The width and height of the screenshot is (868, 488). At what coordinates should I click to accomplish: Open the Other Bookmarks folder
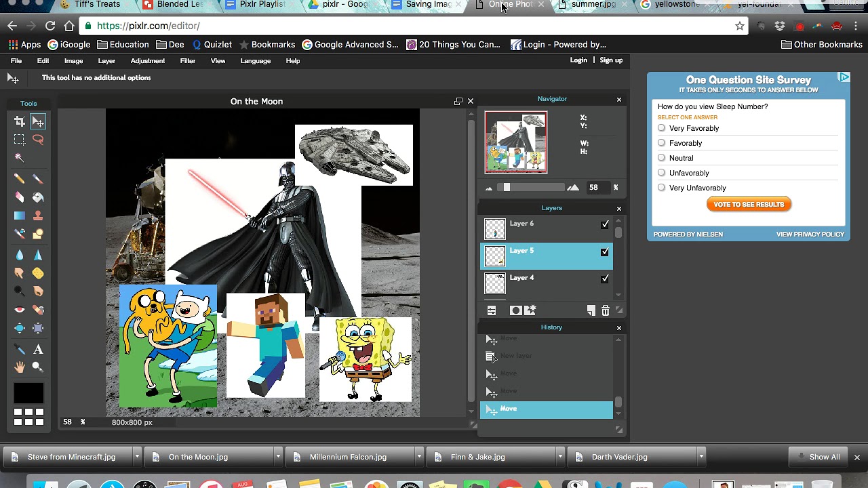tap(822, 45)
